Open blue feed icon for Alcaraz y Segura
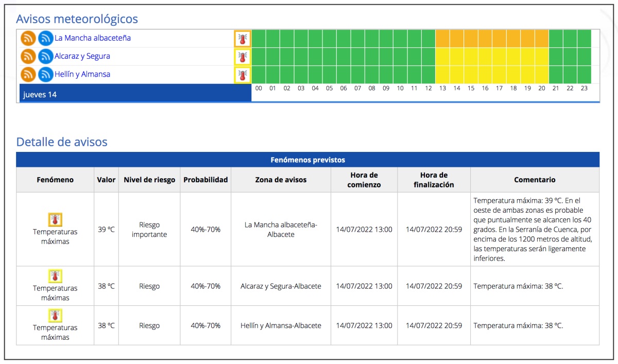The height and width of the screenshot is (364, 618). pos(46,57)
